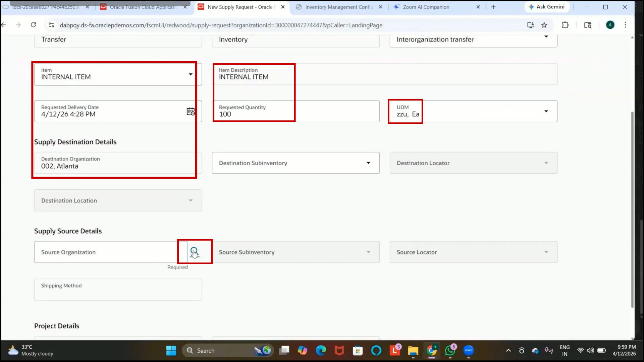
Task: Open Copilot from the taskbar
Action: click(x=302, y=351)
